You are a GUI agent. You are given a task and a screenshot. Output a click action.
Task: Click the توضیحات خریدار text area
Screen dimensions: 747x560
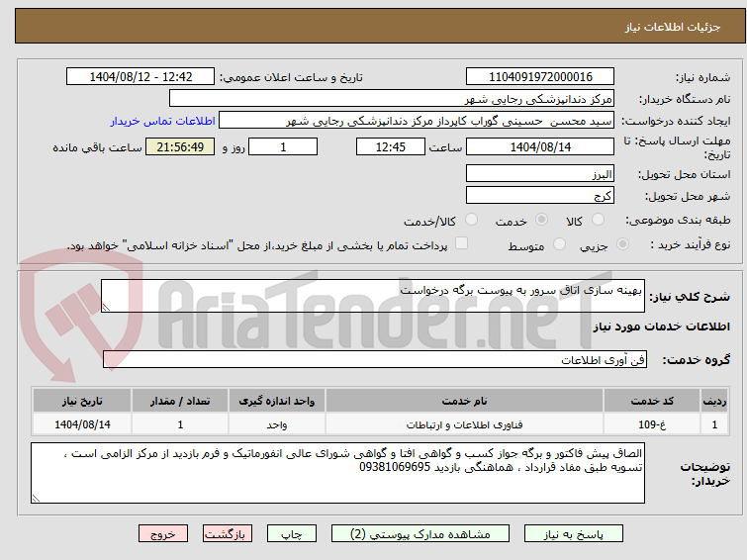tap(337, 473)
